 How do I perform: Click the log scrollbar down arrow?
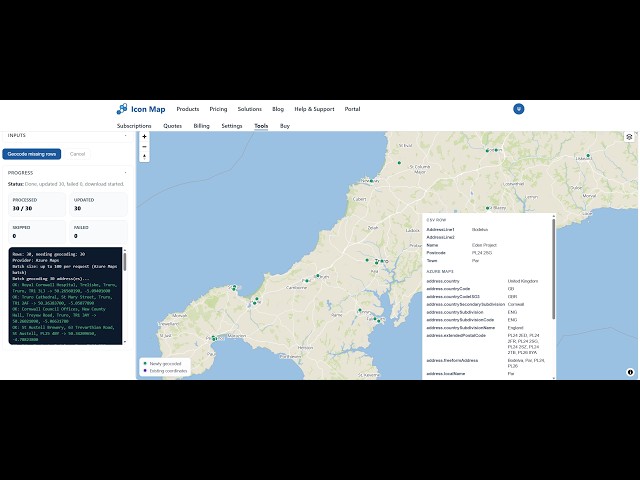pos(124,342)
